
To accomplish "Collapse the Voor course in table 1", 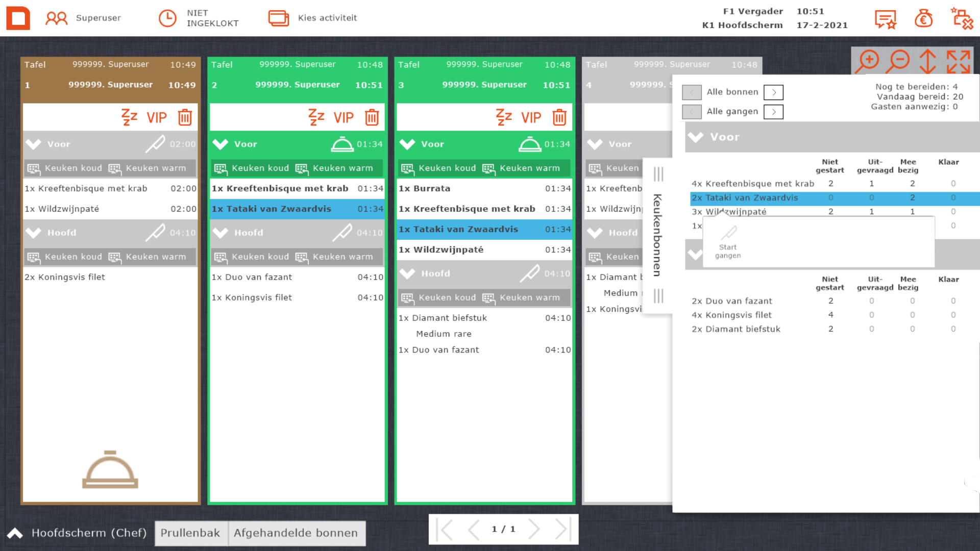I will click(x=34, y=144).
